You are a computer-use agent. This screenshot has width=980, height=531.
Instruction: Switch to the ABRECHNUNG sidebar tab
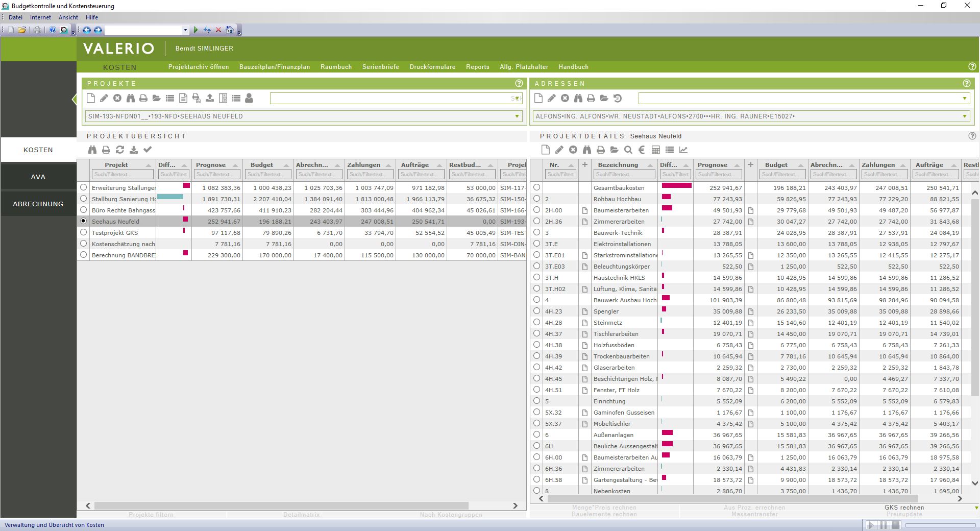click(x=38, y=204)
